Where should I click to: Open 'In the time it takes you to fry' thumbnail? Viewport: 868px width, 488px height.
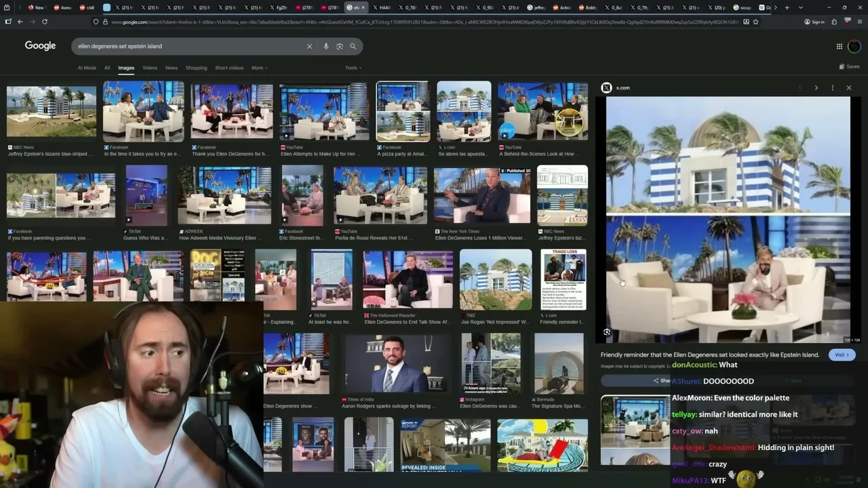(143, 111)
